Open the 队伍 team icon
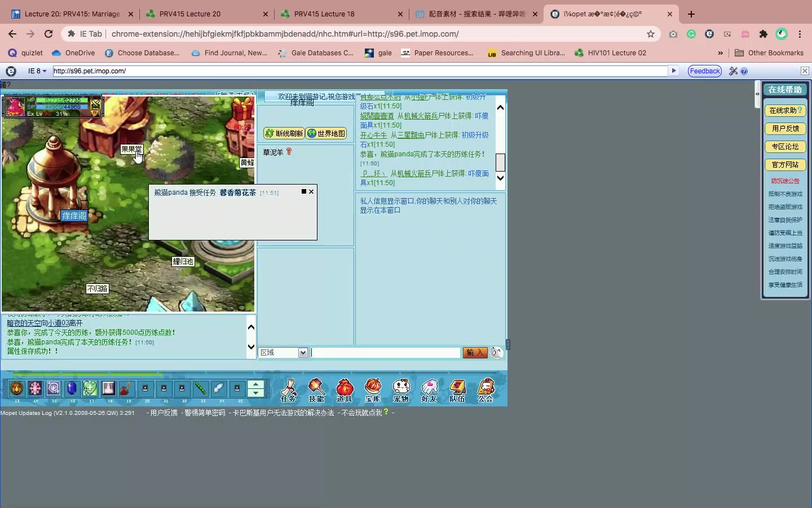The width and height of the screenshot is (812, 508). tap(457, 389)
